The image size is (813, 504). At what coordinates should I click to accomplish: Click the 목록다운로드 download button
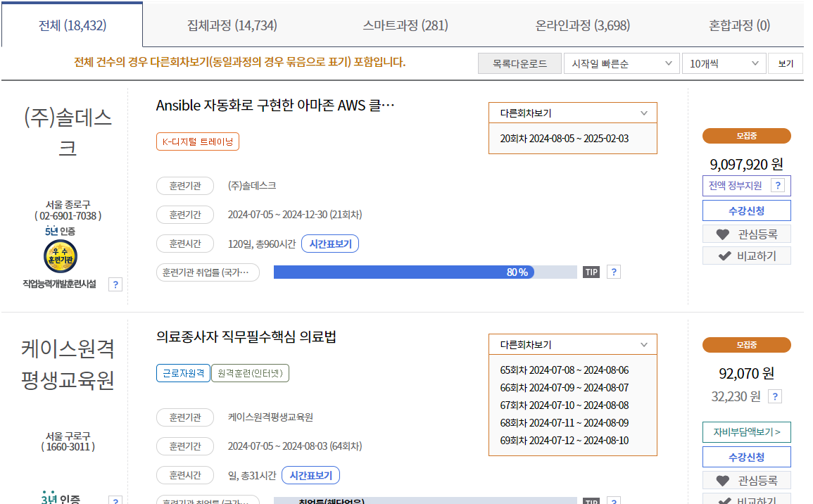pyautogui.click(x=519, y=63)
